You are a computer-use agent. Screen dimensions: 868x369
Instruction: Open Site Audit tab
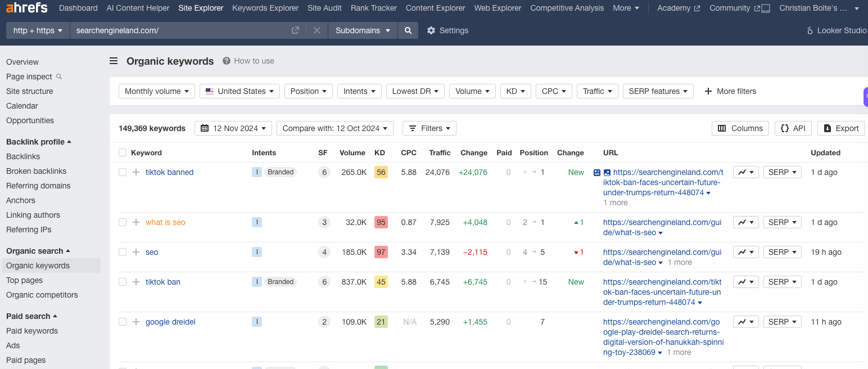324,8
